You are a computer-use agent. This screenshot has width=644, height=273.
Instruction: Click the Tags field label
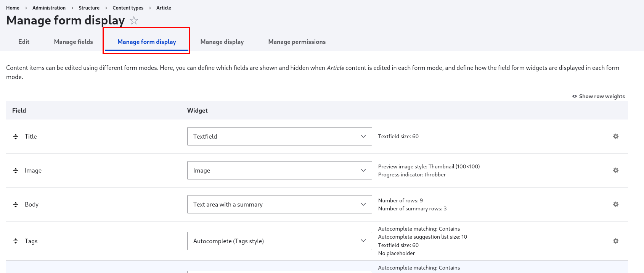click(x=31, y=241)
